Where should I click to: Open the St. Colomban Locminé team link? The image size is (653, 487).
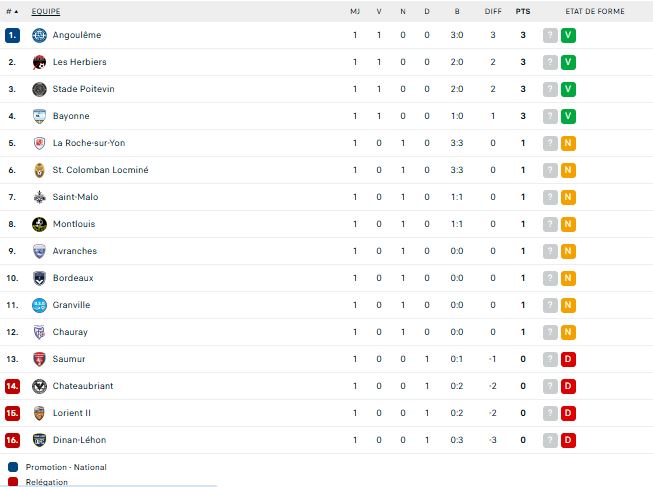(100, 170)
